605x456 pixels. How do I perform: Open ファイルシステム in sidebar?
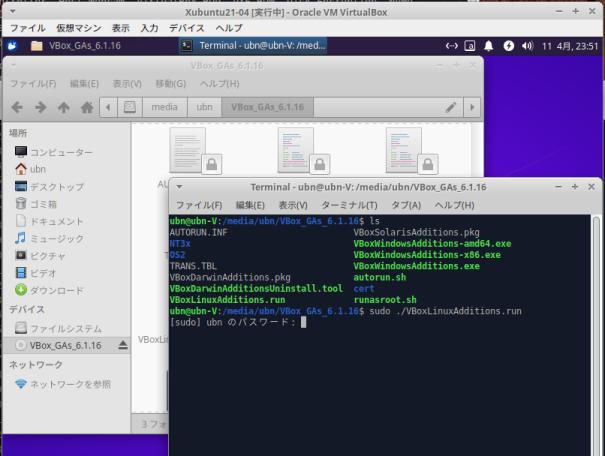click(x=58, y=329)
